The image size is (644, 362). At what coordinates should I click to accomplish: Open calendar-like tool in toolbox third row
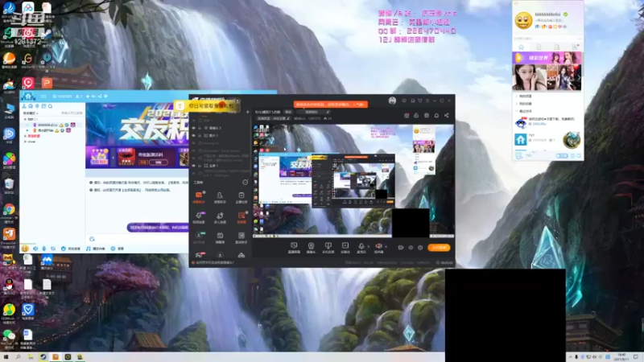(220, 237)
